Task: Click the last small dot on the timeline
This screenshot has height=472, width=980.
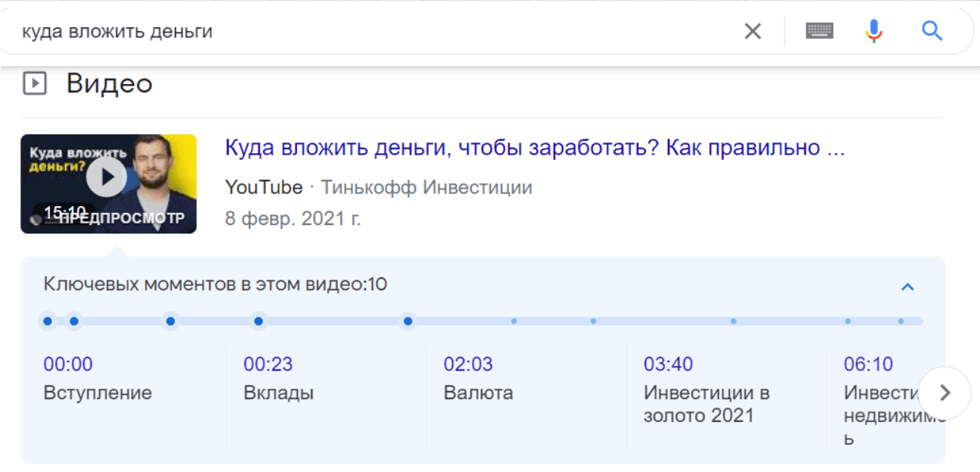Action: pyautogui.click(x=900, y=321)
